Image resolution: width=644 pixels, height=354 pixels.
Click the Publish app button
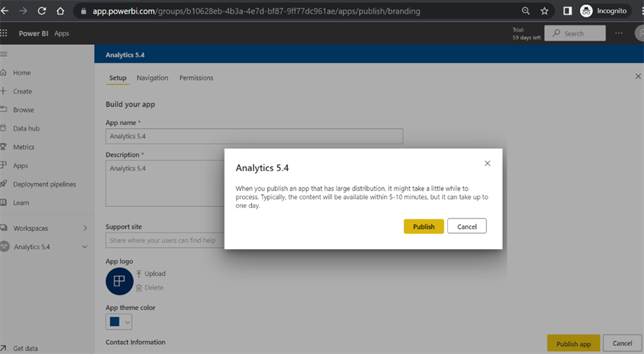(573, 344)
